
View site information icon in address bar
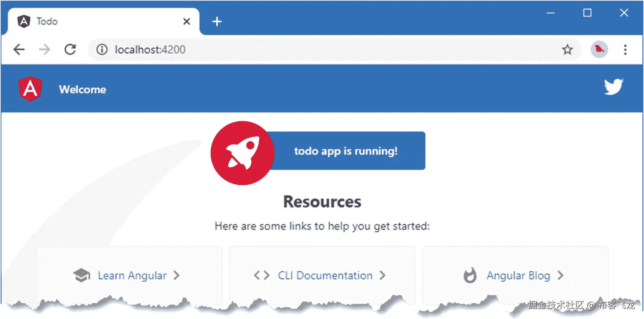tap(102, 50)
